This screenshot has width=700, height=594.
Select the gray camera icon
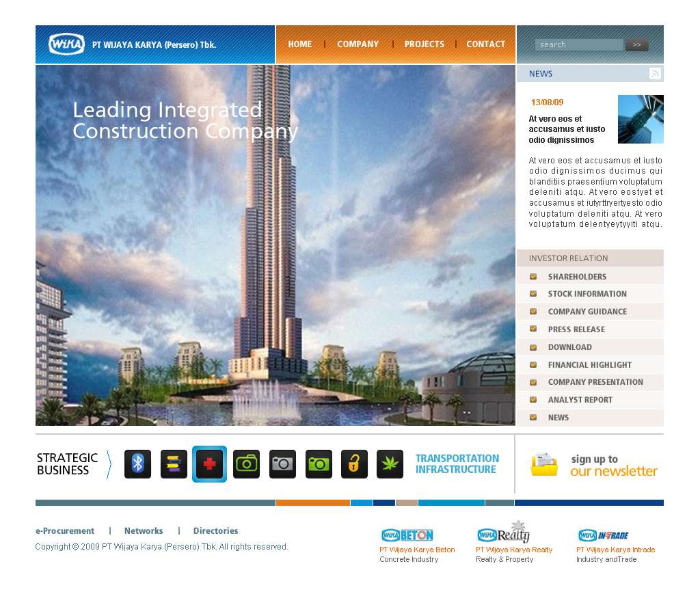[x=282, y=464]
